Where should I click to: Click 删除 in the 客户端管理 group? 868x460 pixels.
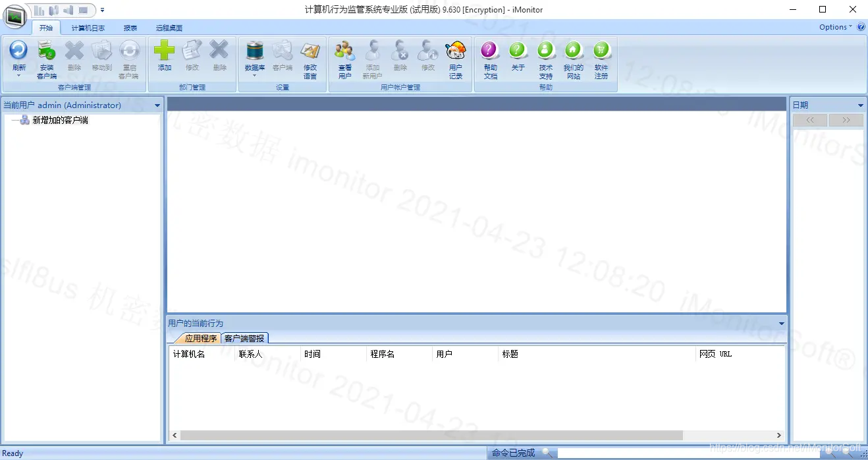click(x=74, y=51)
